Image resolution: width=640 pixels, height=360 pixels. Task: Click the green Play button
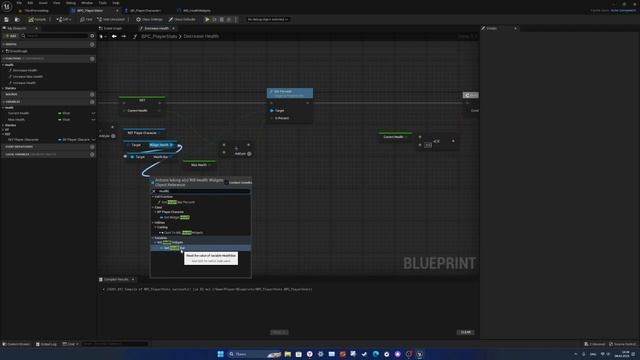tap(207, 19)
